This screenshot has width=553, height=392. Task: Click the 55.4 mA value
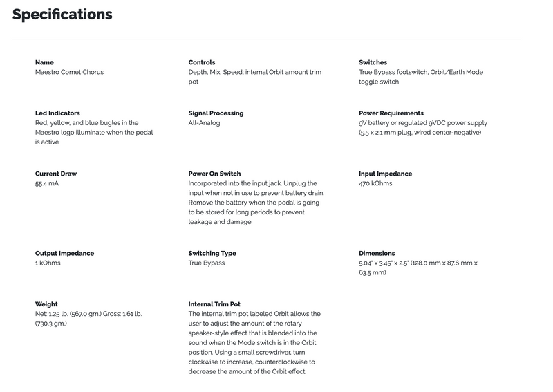point(48,184)
